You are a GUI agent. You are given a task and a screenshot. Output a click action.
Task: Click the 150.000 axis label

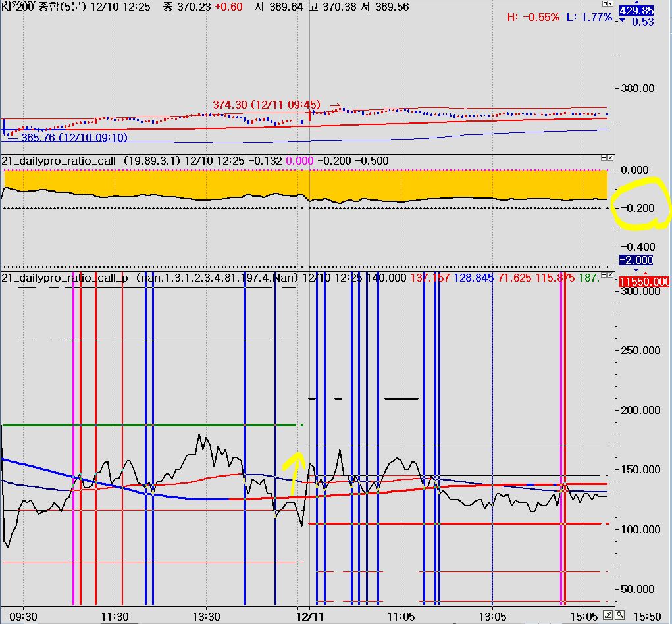point(640,470)
